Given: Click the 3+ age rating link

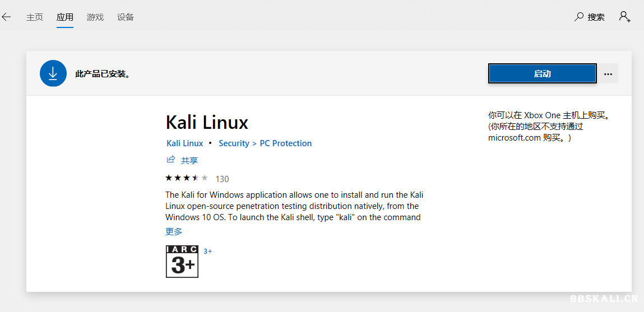Looking at the screenshot, I should pos(208,251).
